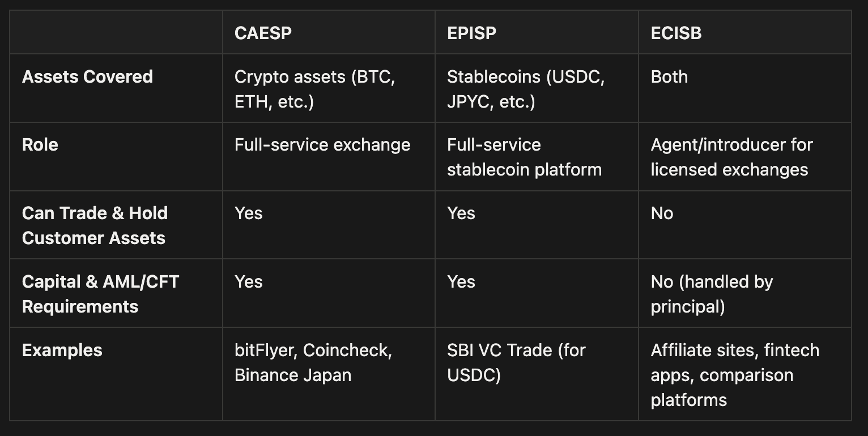Click the ECISB column header
The image size is (868, 436).
coord(676,33)
